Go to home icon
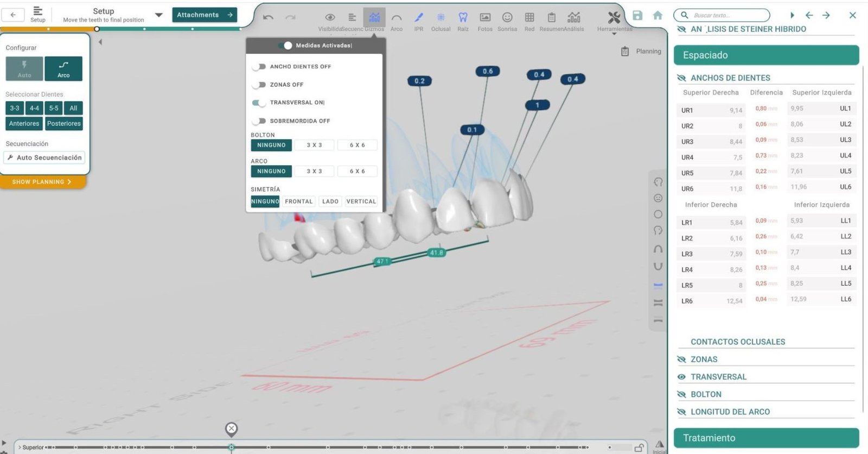The image size is (868, 454). click(658, 15)
